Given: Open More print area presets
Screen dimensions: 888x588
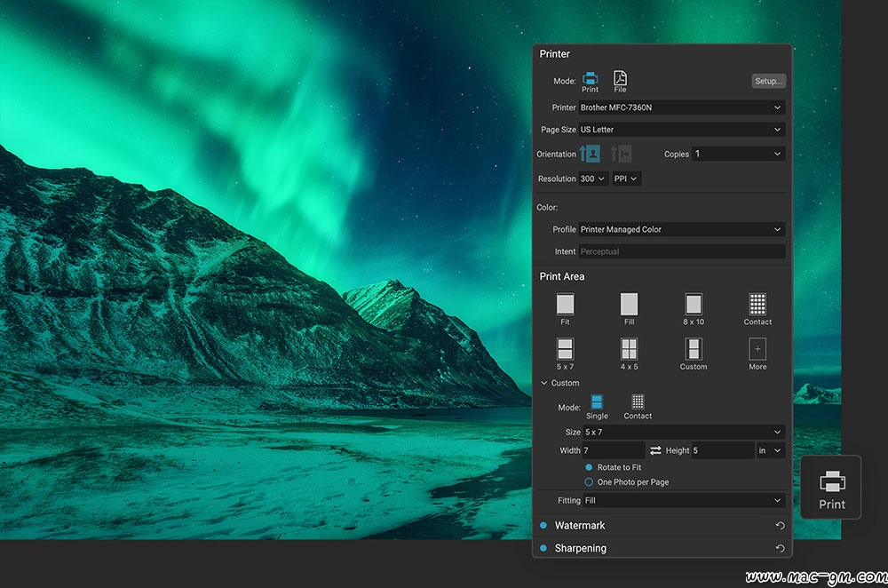Looking at the screenshot, I should tap(757, 354).
